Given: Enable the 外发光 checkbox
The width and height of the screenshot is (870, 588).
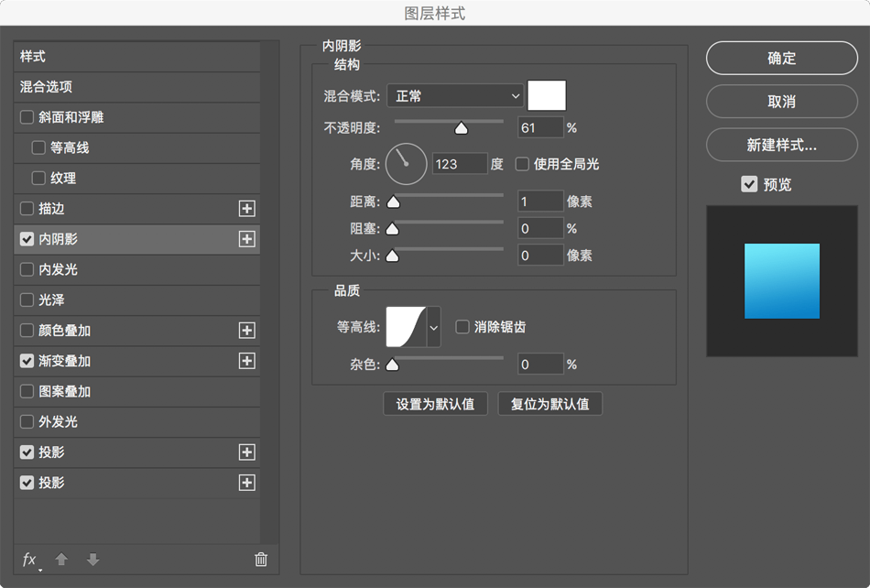Looking at the screenshot, I should (27, 421).
